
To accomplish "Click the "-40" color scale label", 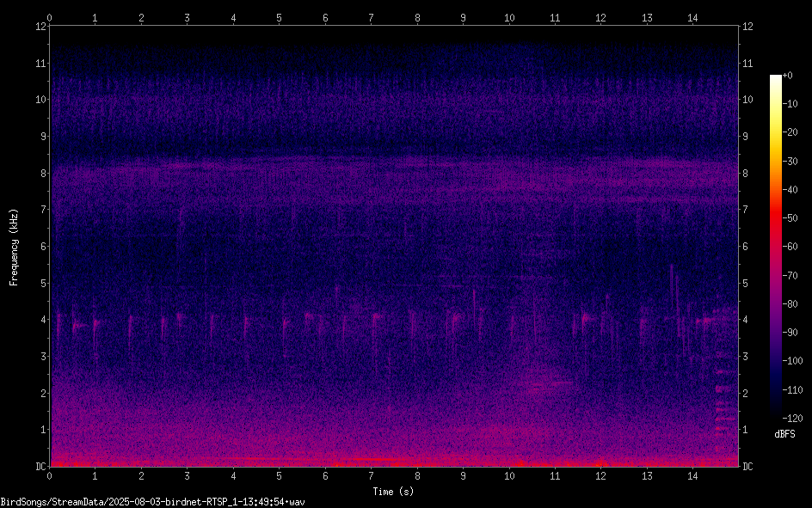I will click(790, 190).
